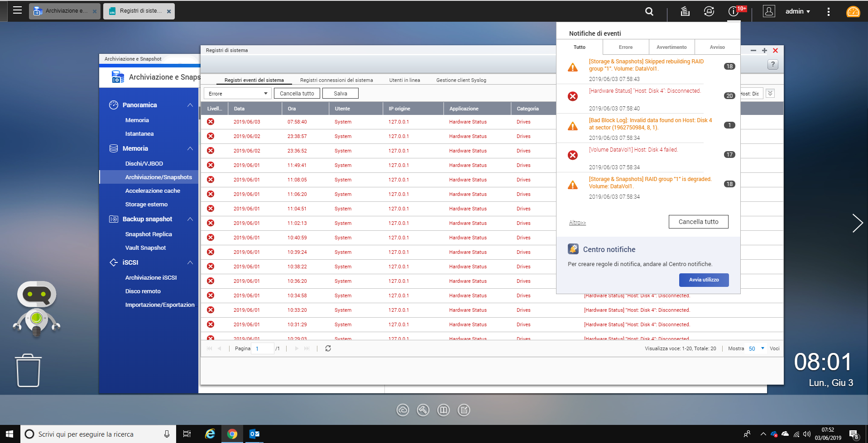This screenshot has height=443, width=868.
Task: Refresh the system log list
Action: click(x=328, y=348)
